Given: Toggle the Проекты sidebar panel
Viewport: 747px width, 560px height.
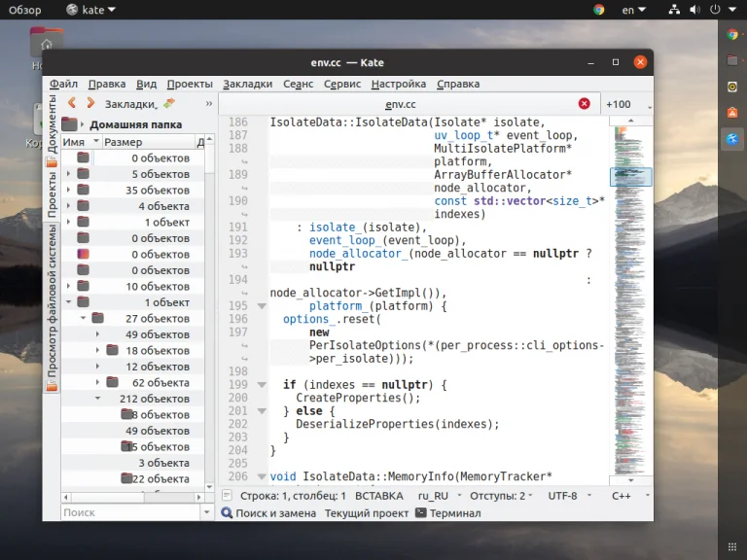Looking at the screenshot, I should pos(53,196).
